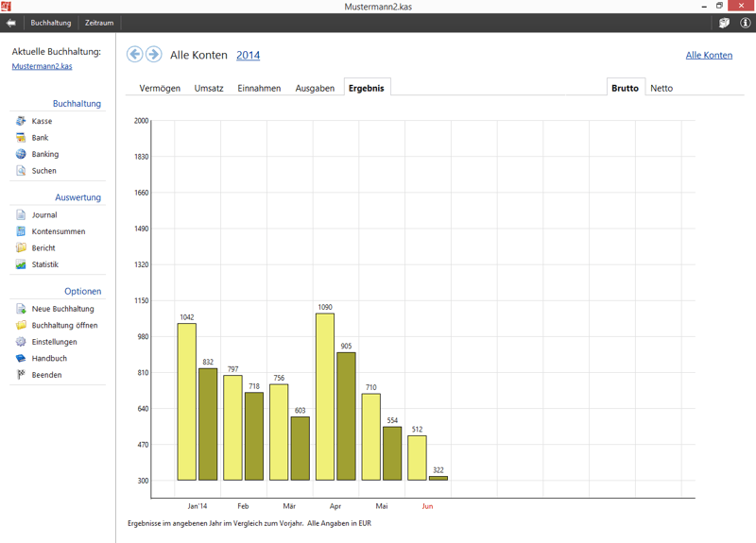Click the 2014 year link
Screen dimensions: 756x543
click(x=248, y=56)
